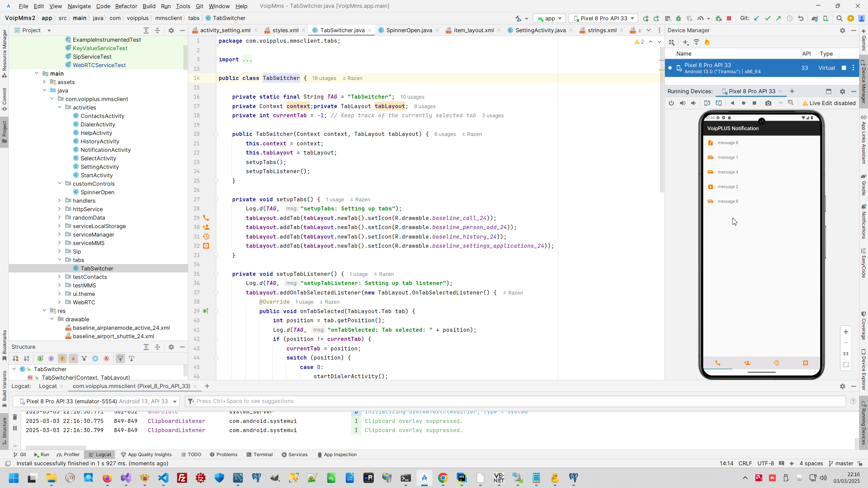868x488 pixels.
Task: Collapse the activities folder
Action: (60, 107)
